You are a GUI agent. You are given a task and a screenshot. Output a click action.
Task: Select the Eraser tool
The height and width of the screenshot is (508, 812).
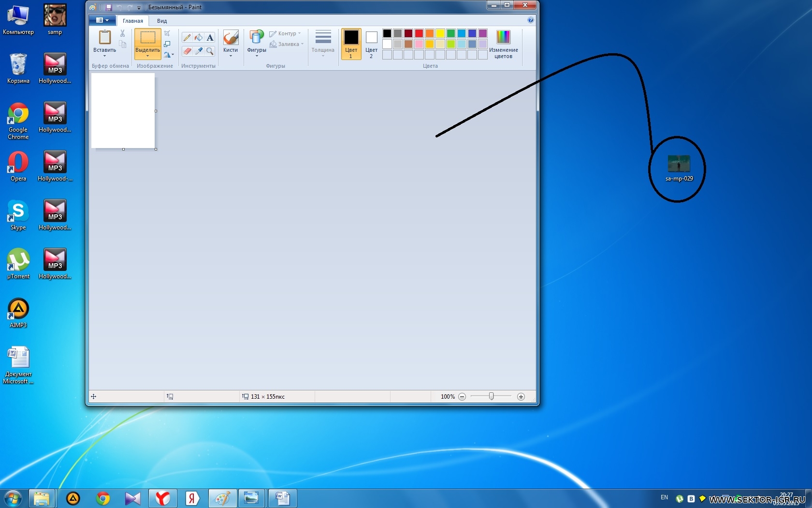point(187,51)
